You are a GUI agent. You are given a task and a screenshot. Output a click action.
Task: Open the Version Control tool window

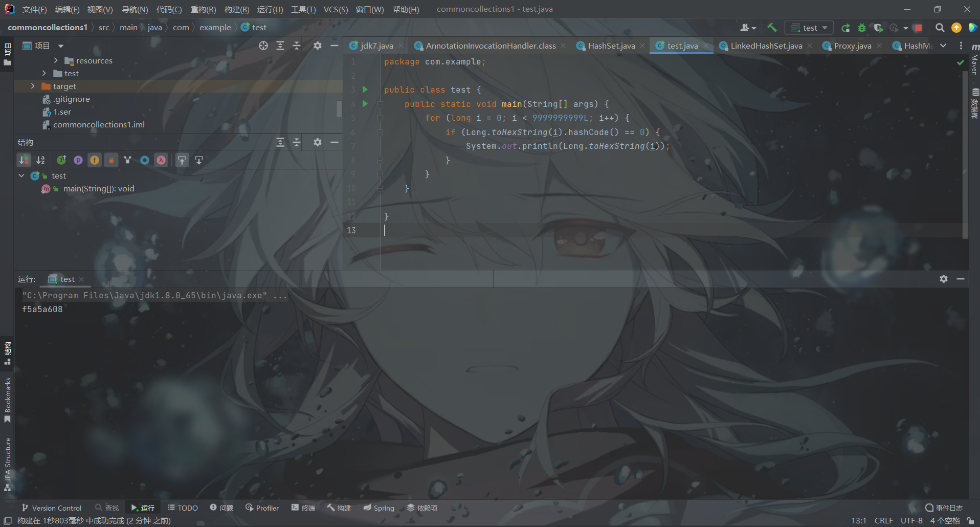pos(52,508)
